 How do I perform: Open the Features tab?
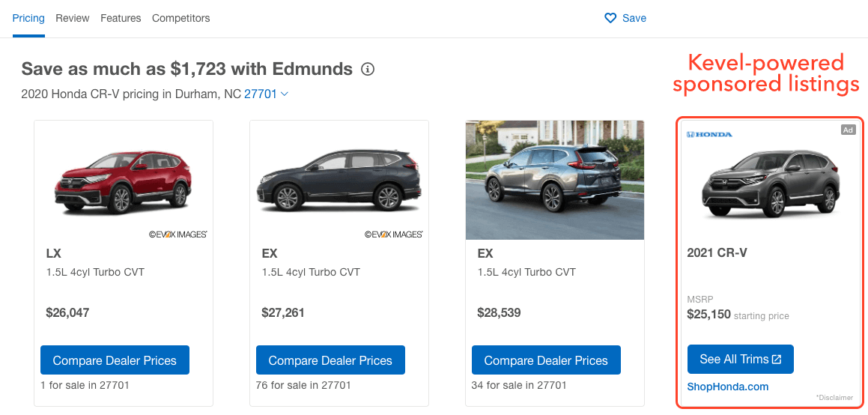pyautogui.click(x=121, y=18)
